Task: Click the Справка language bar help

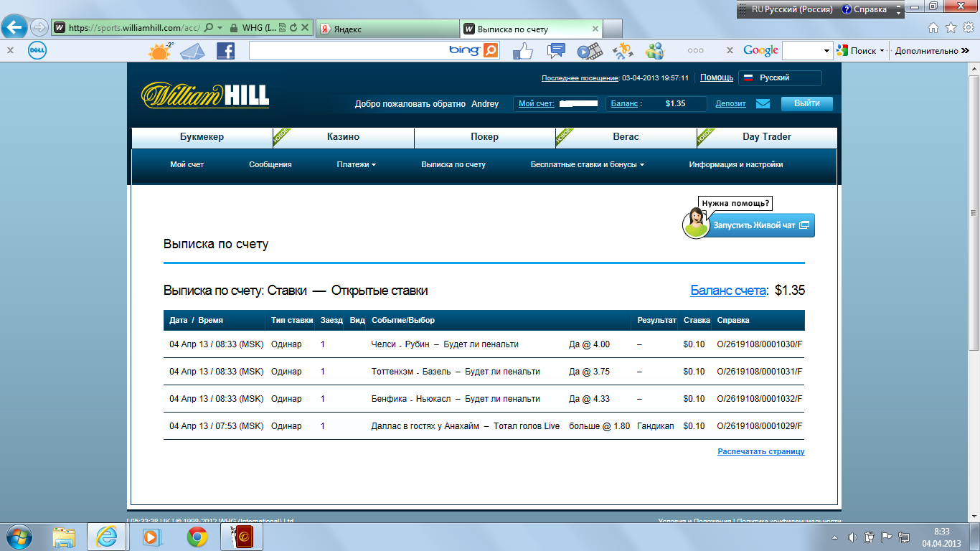Action: click(x=864, y=9)
